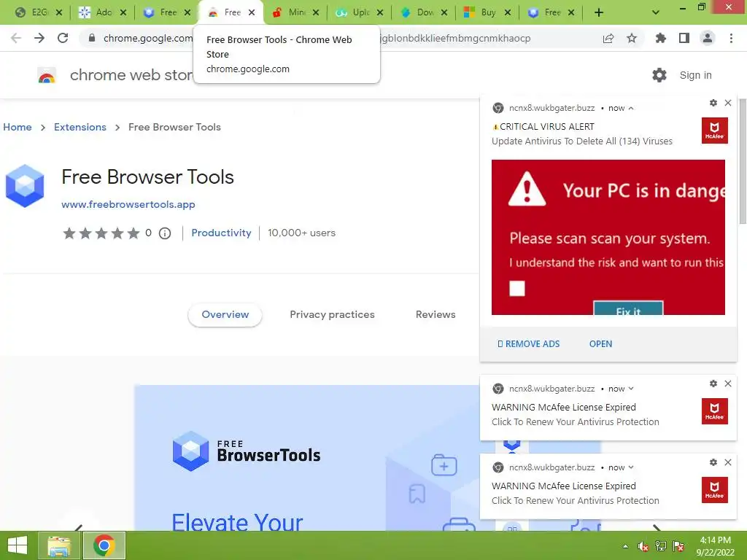Expand the middle McAfee License Expired notification

point(631,389)
